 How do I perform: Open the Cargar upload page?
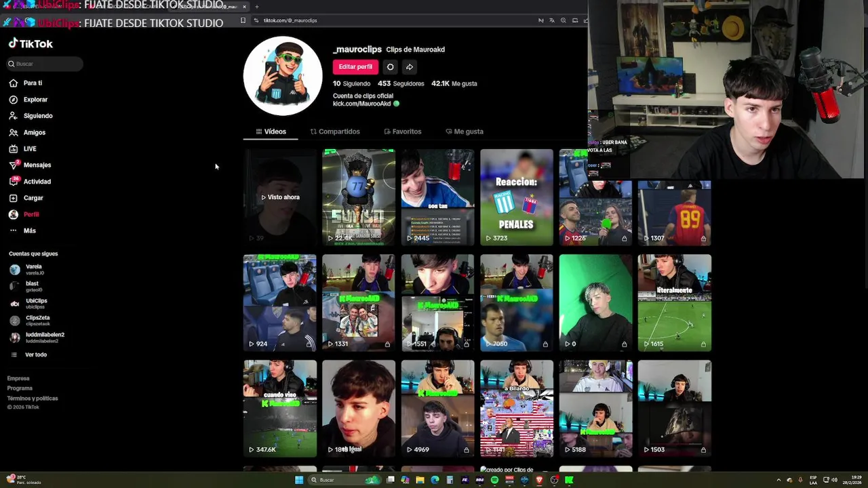coord(26,198)
